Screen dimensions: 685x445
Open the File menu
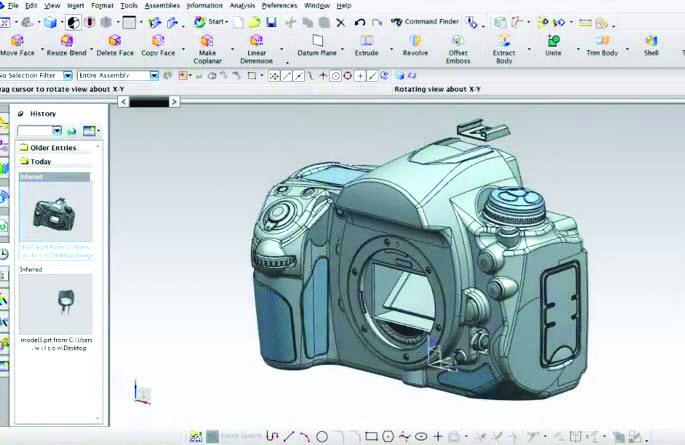pos(13,6)
